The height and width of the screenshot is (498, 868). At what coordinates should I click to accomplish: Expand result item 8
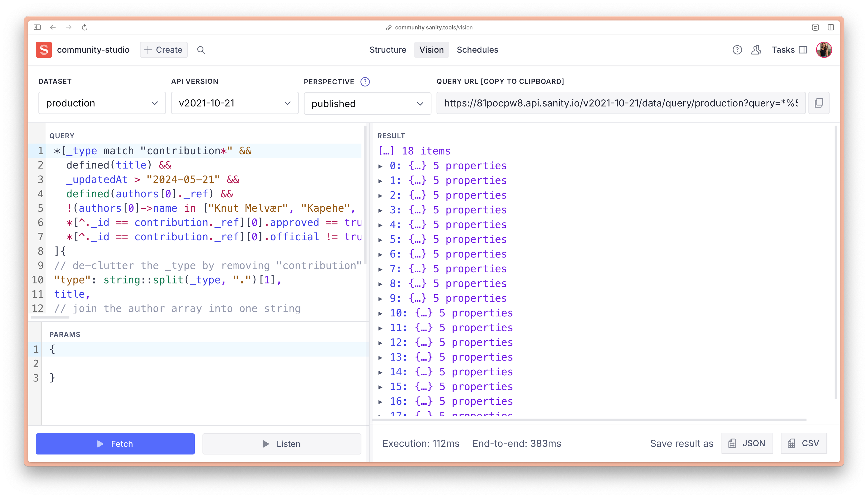tap(380, 284)
